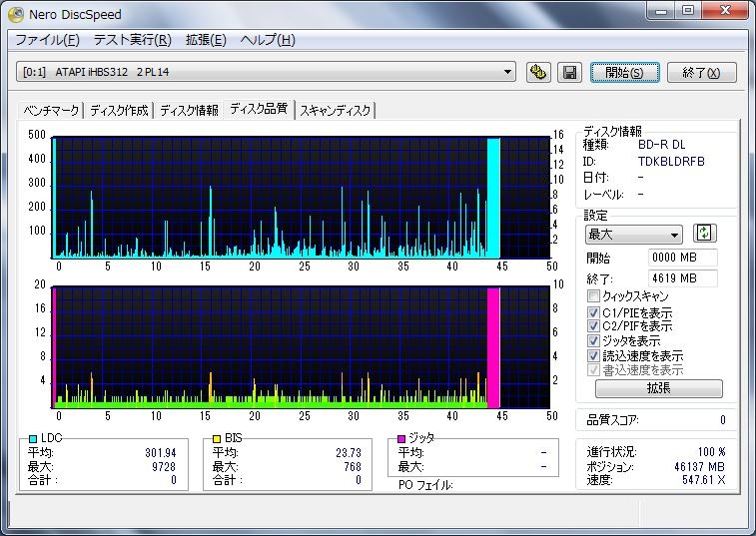Switch to the ディスク情報 tab

[x=189, y=111]
